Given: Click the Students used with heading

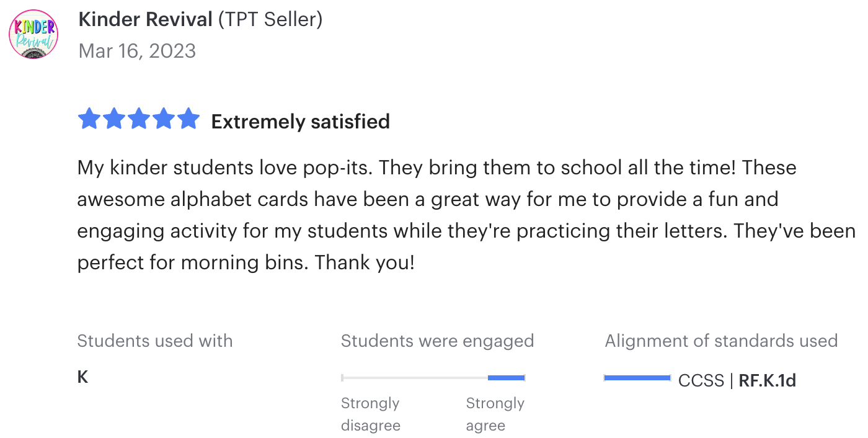Looking at the screenshot, I should point(155,341).
